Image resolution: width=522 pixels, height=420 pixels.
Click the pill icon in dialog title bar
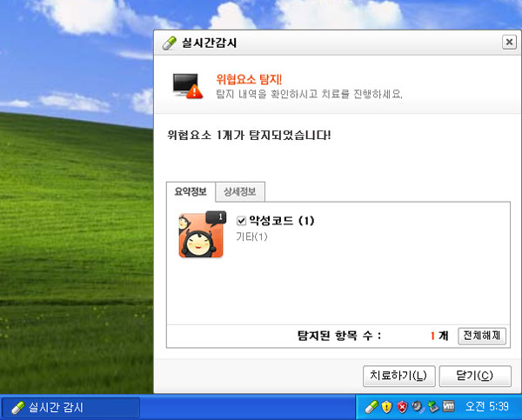click(x=169, y=42)
